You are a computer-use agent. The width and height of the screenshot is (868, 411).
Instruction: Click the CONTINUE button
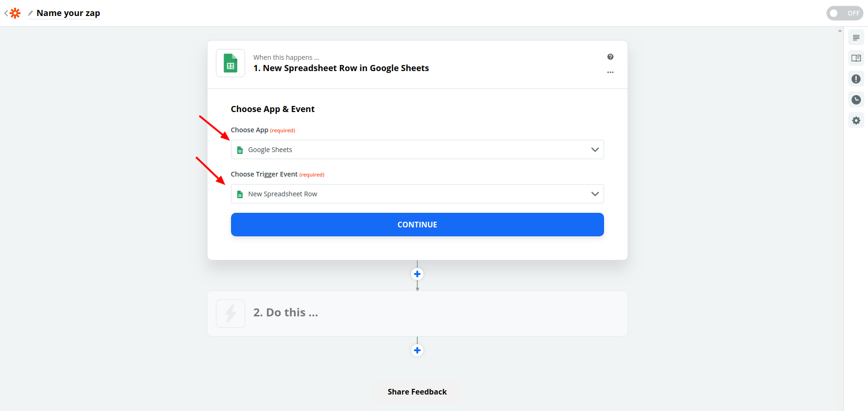point(417,225)
